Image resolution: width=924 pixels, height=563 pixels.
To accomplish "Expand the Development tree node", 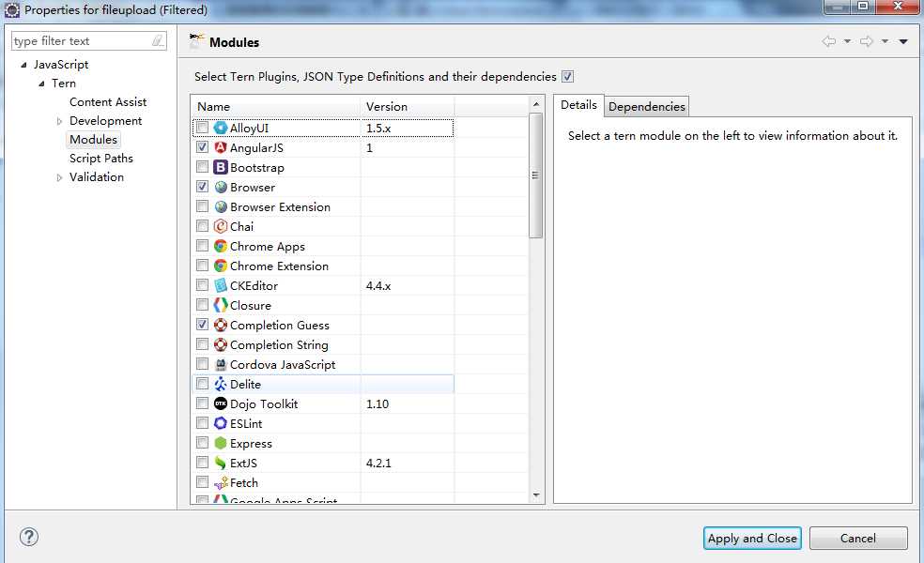I will [59, 121].
